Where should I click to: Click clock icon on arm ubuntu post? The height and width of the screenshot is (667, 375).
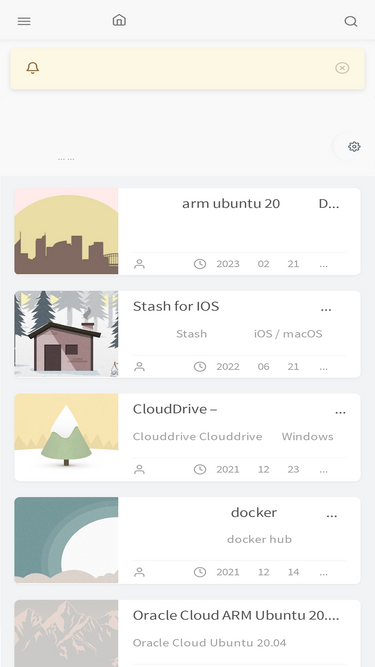tap(200, 264)
